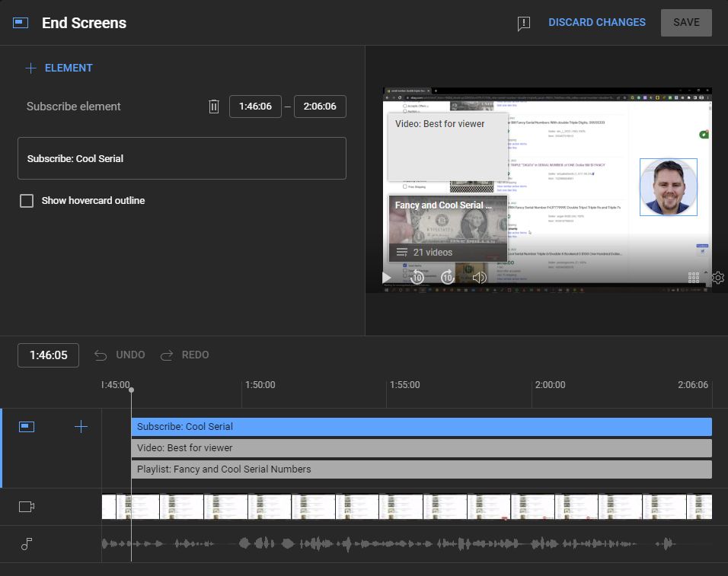Redo the last undone change
This screenshot has width=728, height=576.
[184, 355]
